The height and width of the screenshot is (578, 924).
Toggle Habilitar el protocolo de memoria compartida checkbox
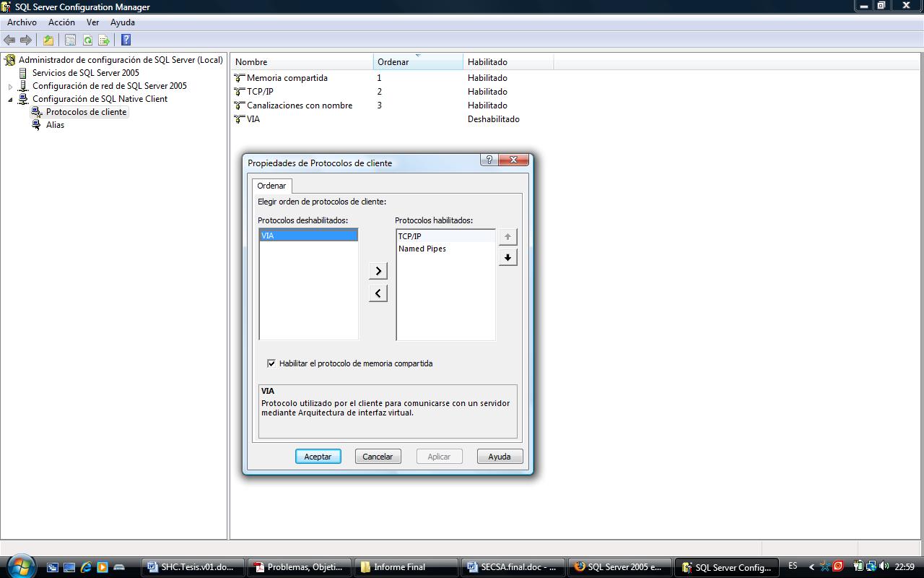click(271, 363)
